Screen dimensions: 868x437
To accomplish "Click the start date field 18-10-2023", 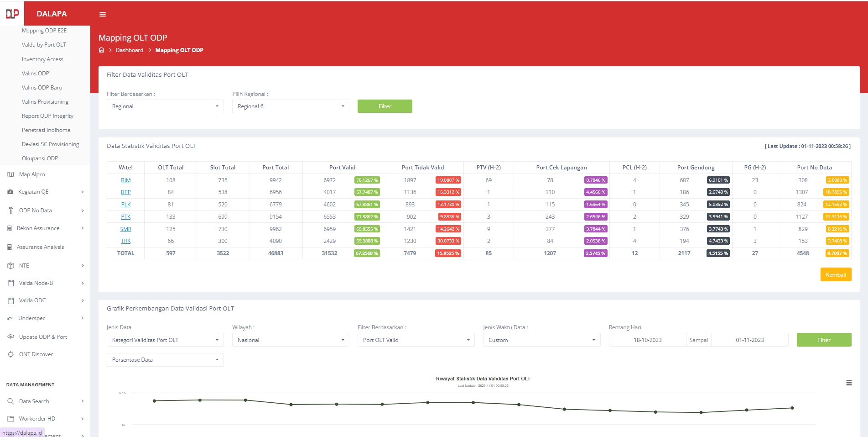I will [647, 340].
